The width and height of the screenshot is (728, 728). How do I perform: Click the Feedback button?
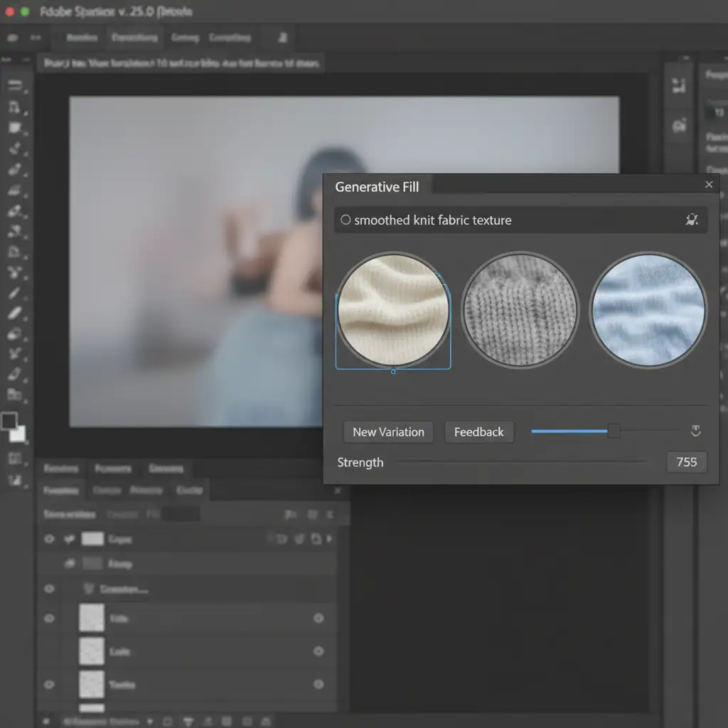tap(478, 432)
